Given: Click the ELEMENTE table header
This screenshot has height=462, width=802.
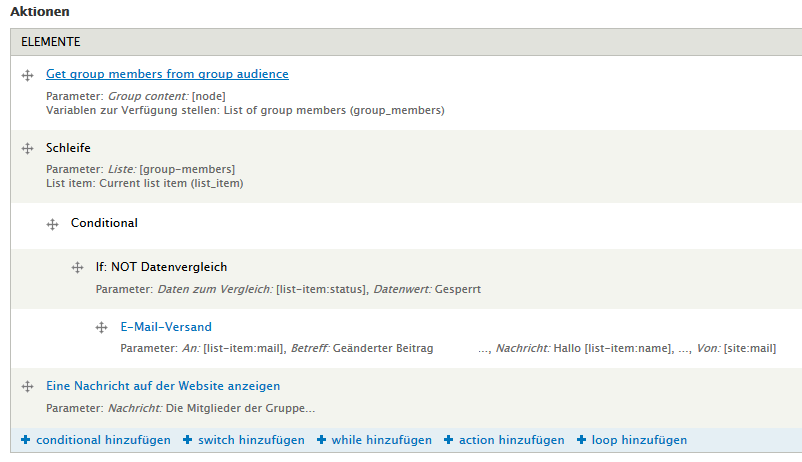Looking at the screenshot, I should (x=51, y=42).
